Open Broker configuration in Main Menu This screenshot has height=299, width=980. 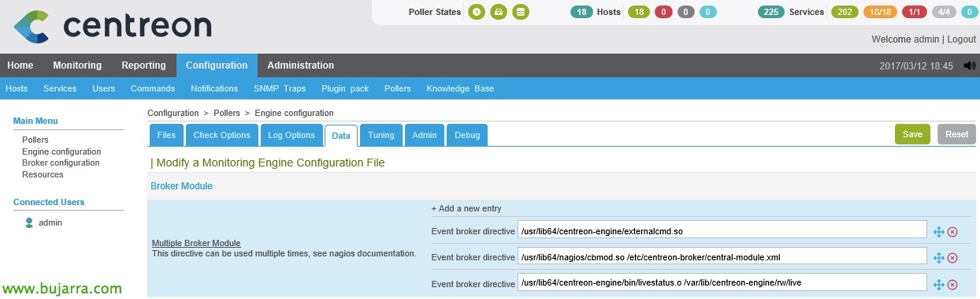click(61, 163)
